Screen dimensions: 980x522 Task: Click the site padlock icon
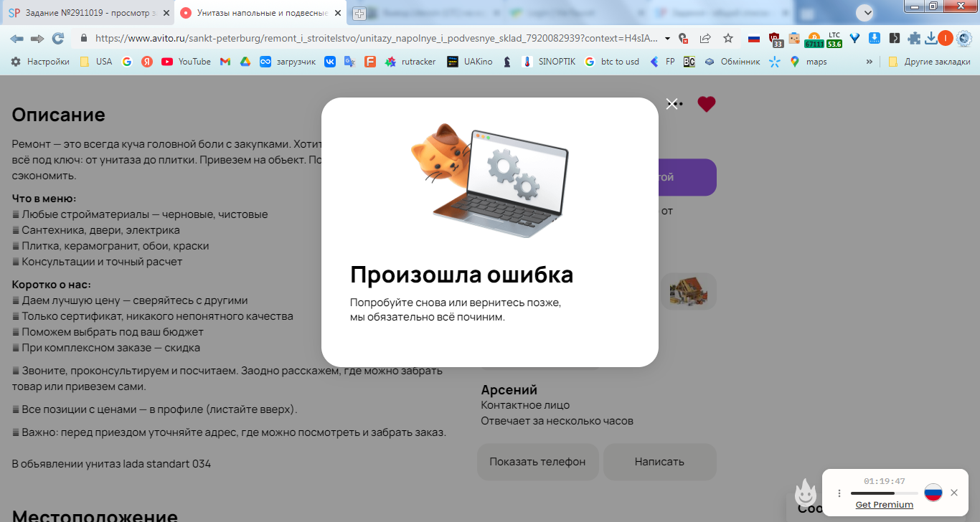(x=84, y=38)
